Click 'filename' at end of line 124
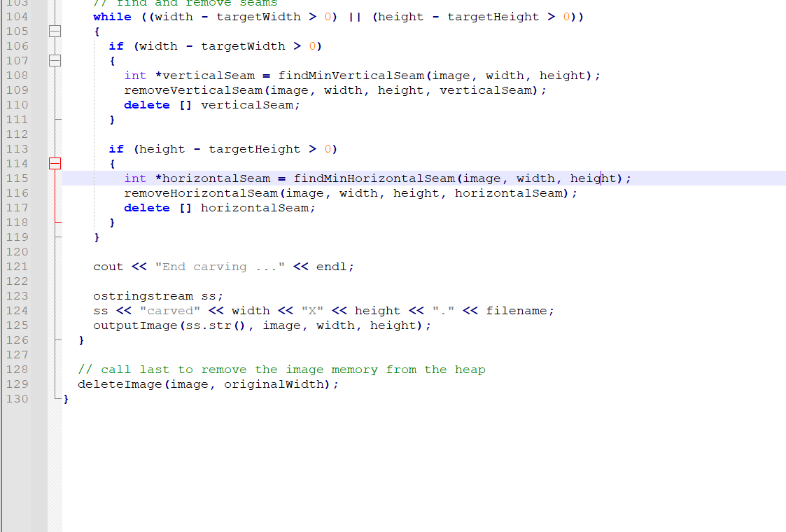786x532 pixels. point(517,311)
